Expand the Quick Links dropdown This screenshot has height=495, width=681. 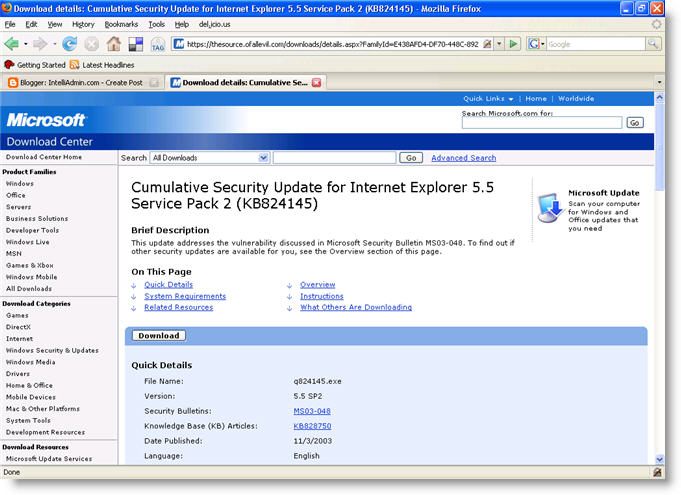[488, 99]
